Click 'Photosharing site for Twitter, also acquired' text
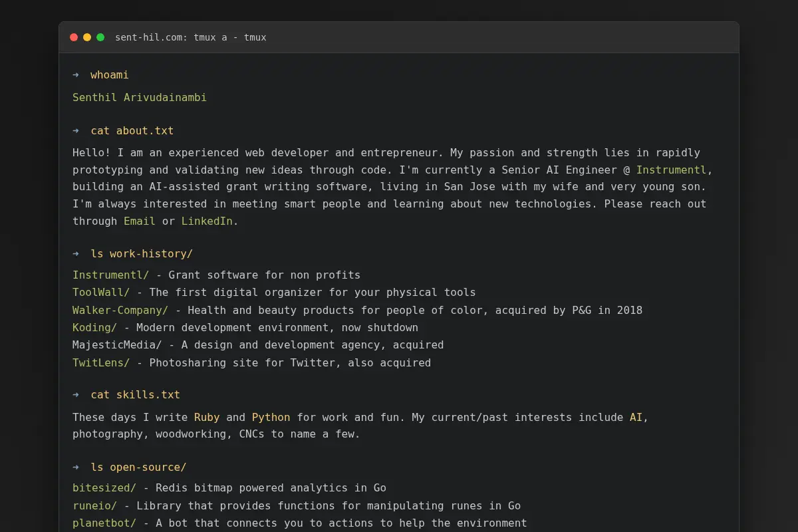 [290, 362]
